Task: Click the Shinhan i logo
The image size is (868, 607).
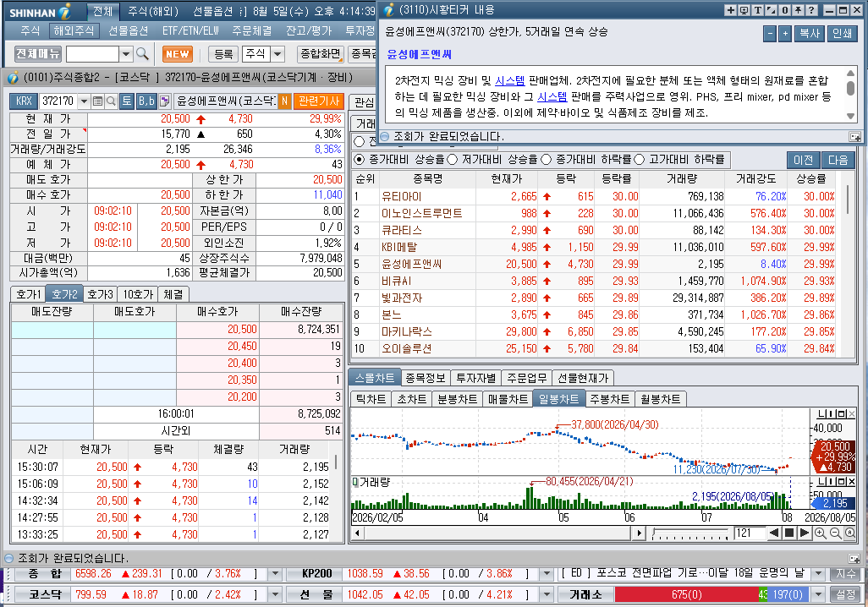Action: 65,12
